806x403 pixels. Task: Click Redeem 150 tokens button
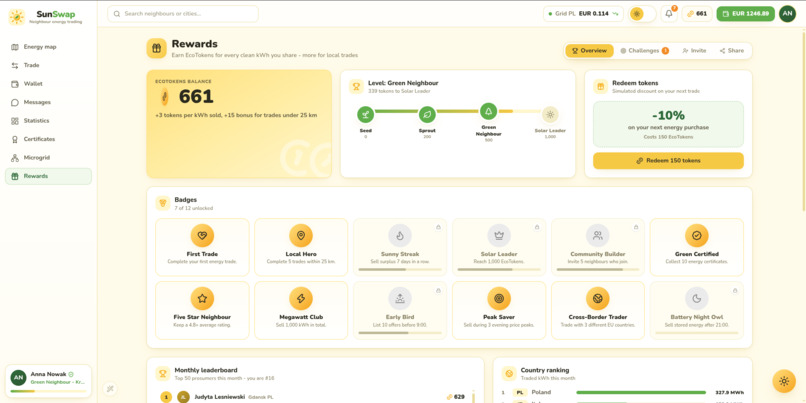click(x=668, y=160)
